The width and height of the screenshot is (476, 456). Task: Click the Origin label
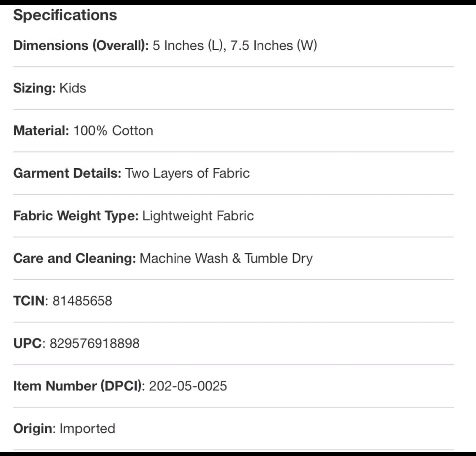[33, 429]
